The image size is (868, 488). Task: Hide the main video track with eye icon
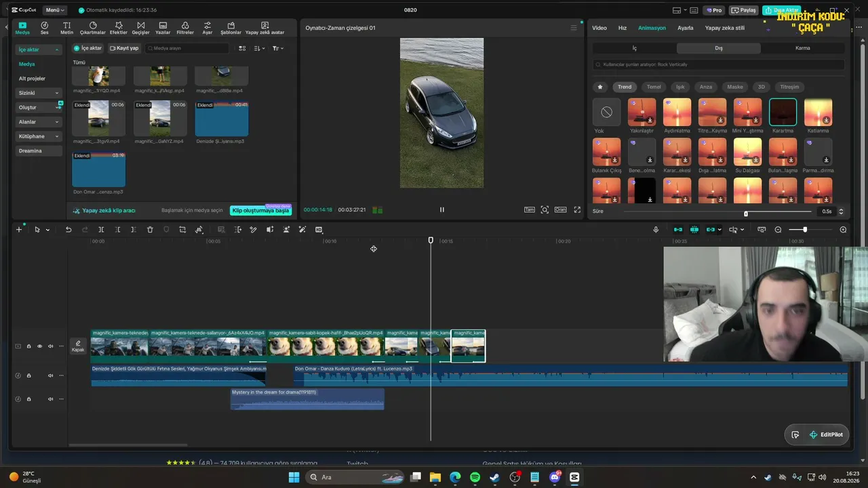click(39, 346)
